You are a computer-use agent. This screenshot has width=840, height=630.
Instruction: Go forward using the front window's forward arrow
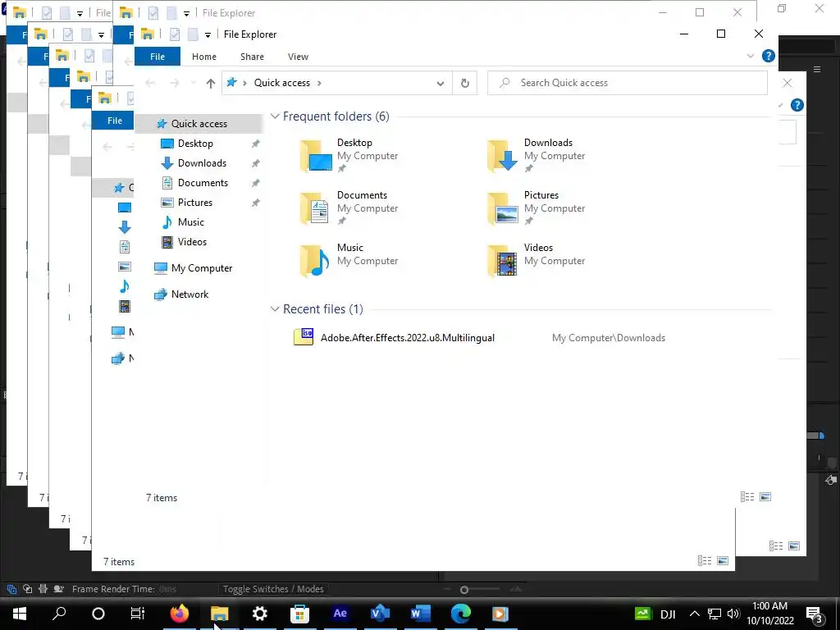point(174,83)
